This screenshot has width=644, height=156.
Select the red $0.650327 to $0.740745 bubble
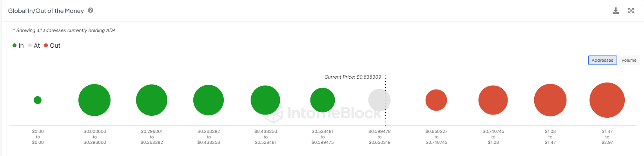(x=436, y=100)
